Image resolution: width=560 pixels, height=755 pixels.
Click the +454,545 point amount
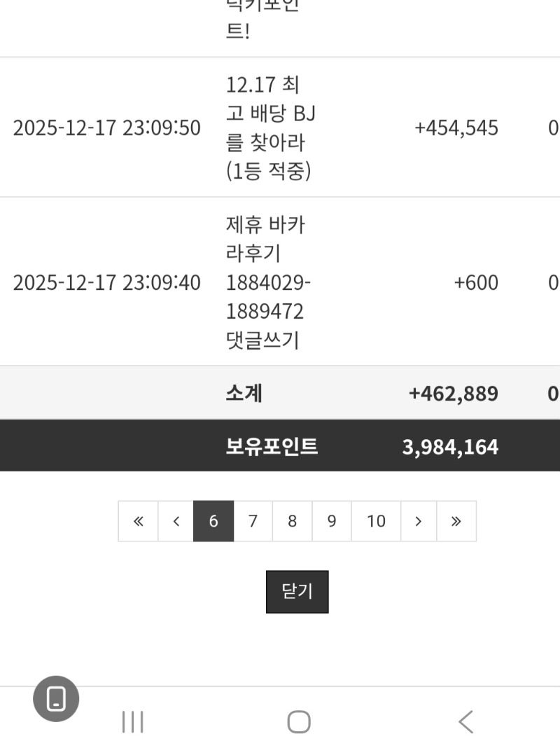coord(456,128)
